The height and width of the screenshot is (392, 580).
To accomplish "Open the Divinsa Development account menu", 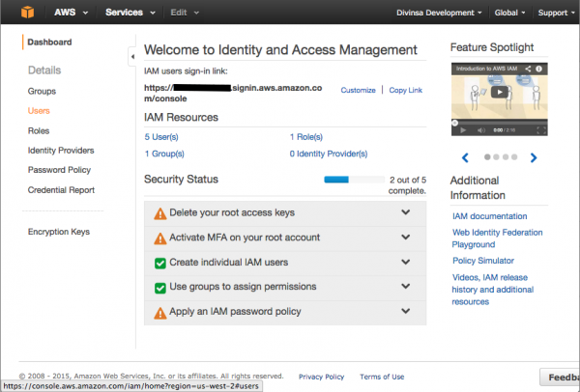I will click(439, 13).
